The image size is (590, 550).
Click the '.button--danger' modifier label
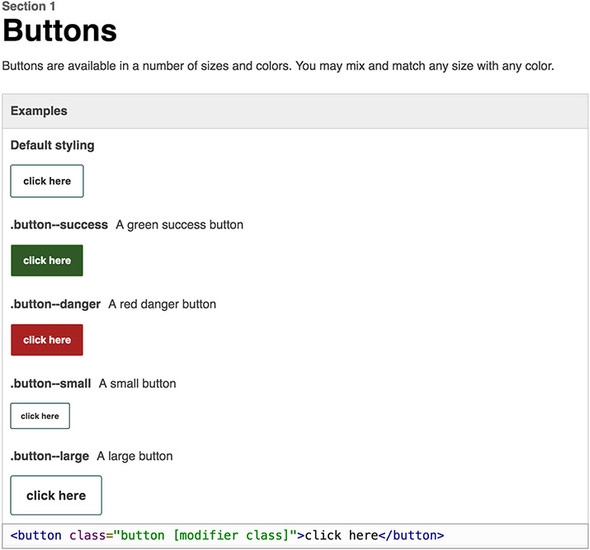pyautogui.click(x=55, y=304)
